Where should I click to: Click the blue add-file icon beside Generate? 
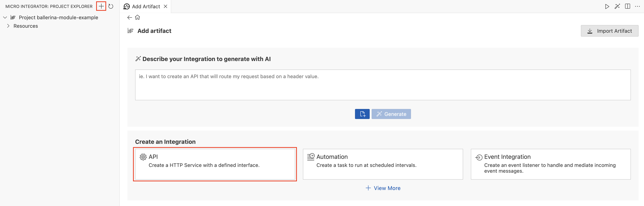(x=362, y=114)
